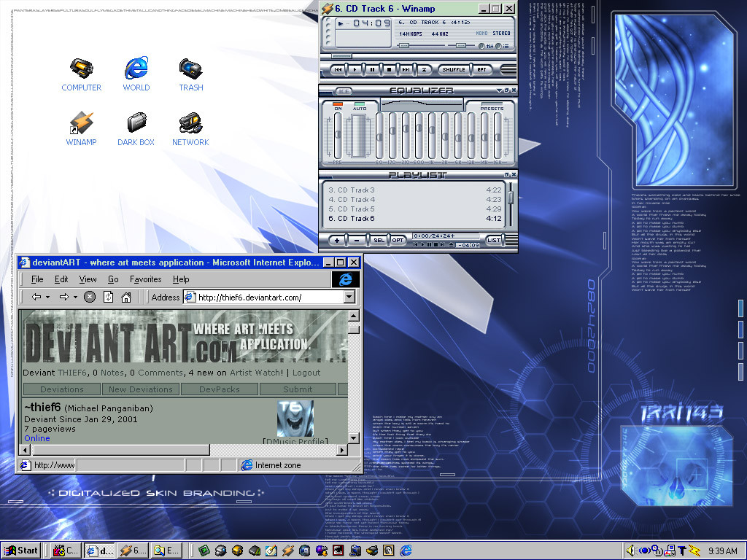
Task: Launch Internet Explorer from the Quick Launch bar
Action: coord(406,551)
